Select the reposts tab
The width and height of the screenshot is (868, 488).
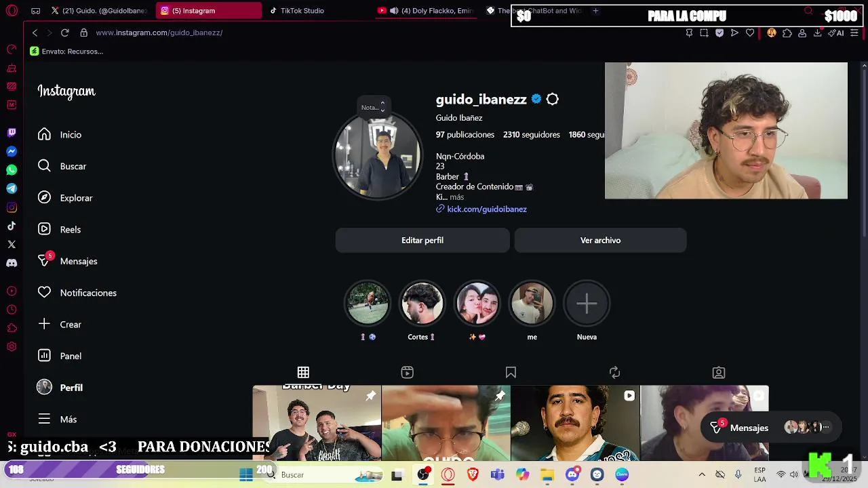(x=614, y=373)
